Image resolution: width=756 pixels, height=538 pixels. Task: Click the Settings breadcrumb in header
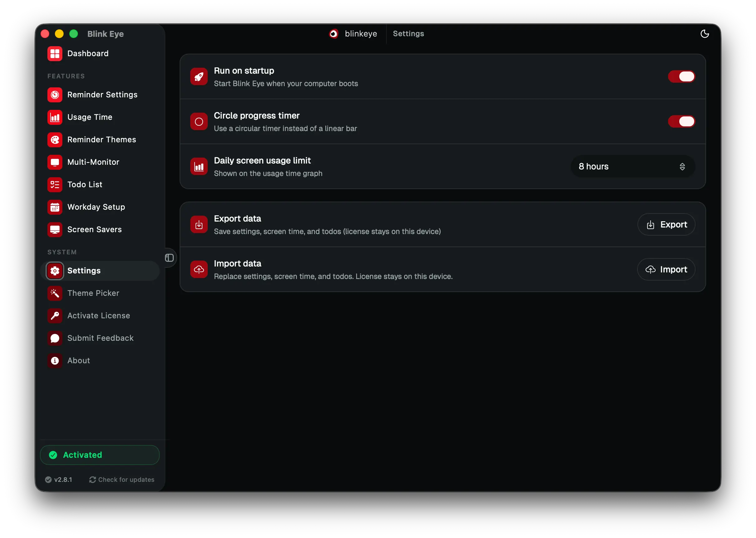(409, 34)
